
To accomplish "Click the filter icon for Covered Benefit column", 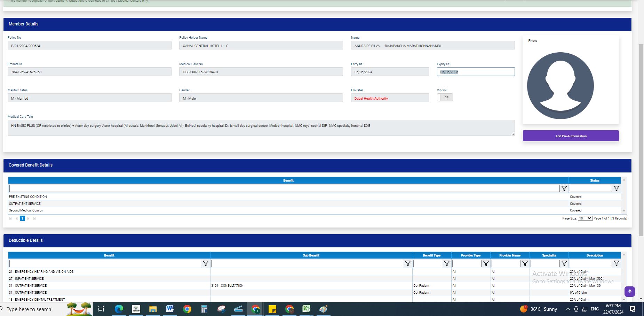I will [x=564, y=188].
